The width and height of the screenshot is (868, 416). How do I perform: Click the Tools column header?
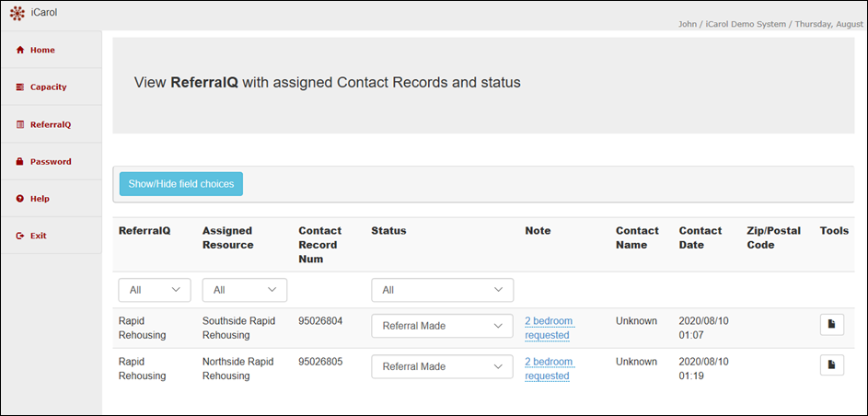point(834,231)
